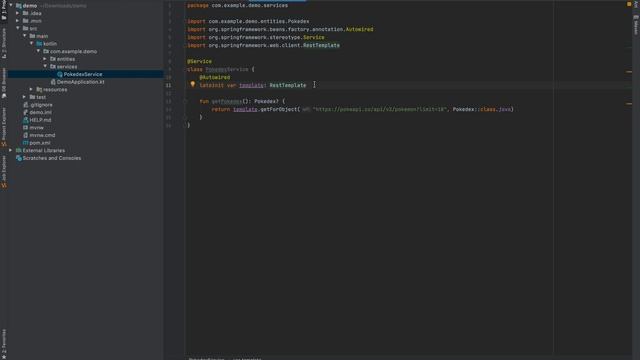Screen dimensions: 640x360
Task: Click the HELP.md file icon
Action: (25, 120)
